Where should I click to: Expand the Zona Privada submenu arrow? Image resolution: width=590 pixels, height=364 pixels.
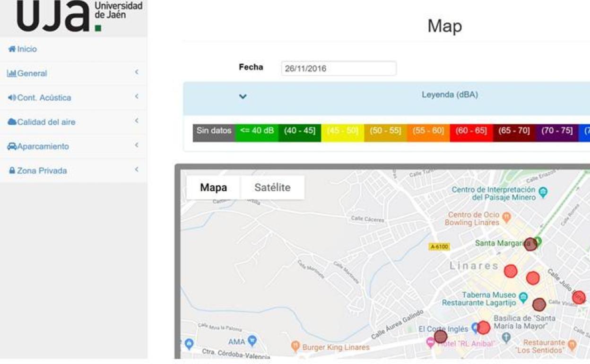136,170
